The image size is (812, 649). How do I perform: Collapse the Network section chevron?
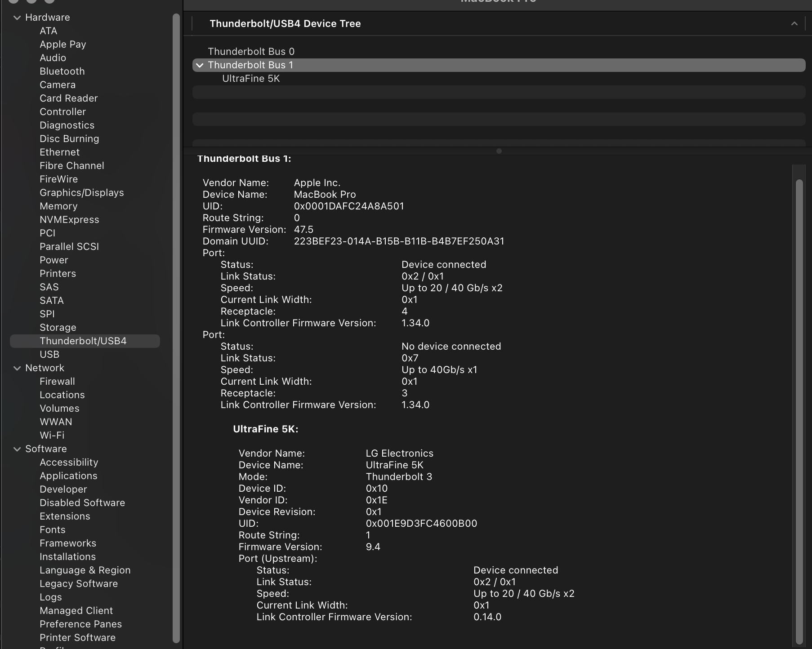(x=17, y=368)
